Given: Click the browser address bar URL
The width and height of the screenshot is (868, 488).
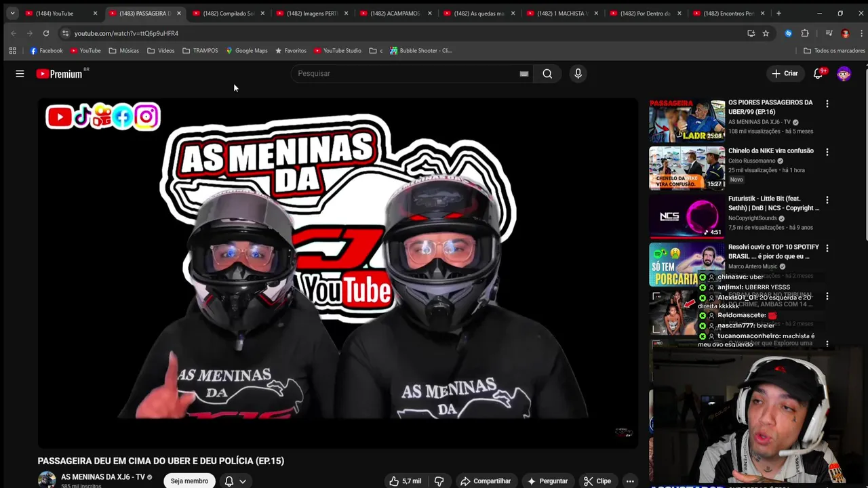Looking at the screenshot, I should (x=126, y=33).
